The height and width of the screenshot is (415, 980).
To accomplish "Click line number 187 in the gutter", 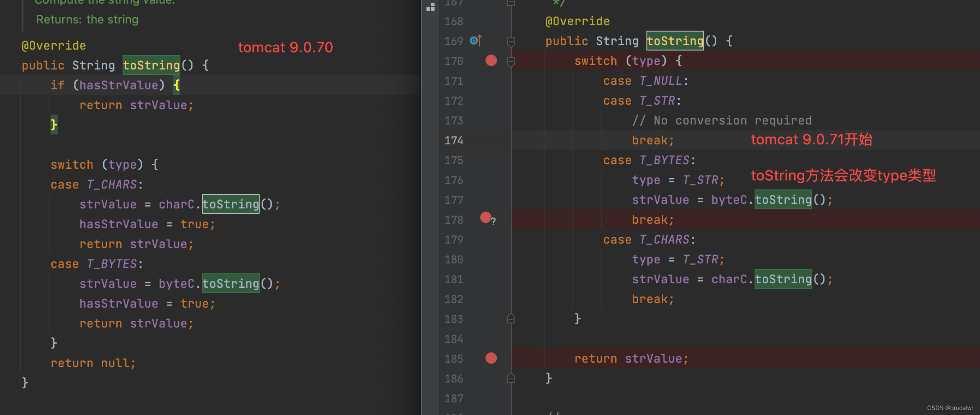I will pyautogui.click(x=453, y=398).
